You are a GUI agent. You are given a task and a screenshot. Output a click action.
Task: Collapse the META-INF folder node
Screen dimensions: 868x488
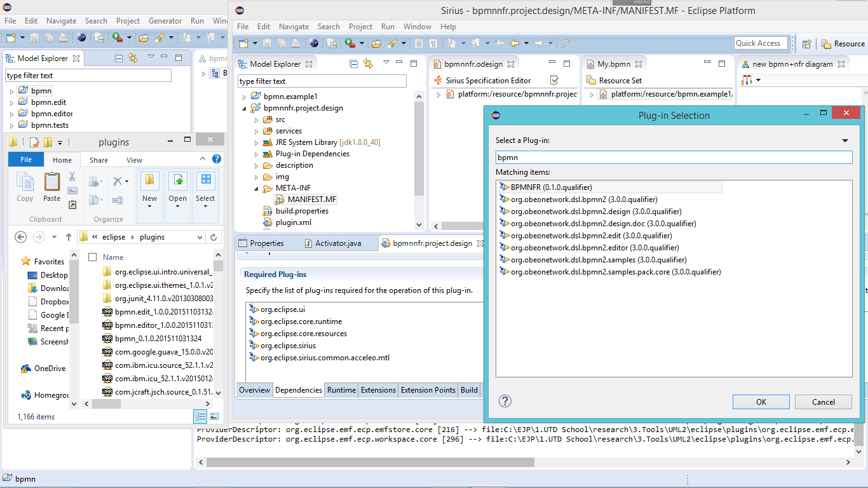[x=257, y=188]
